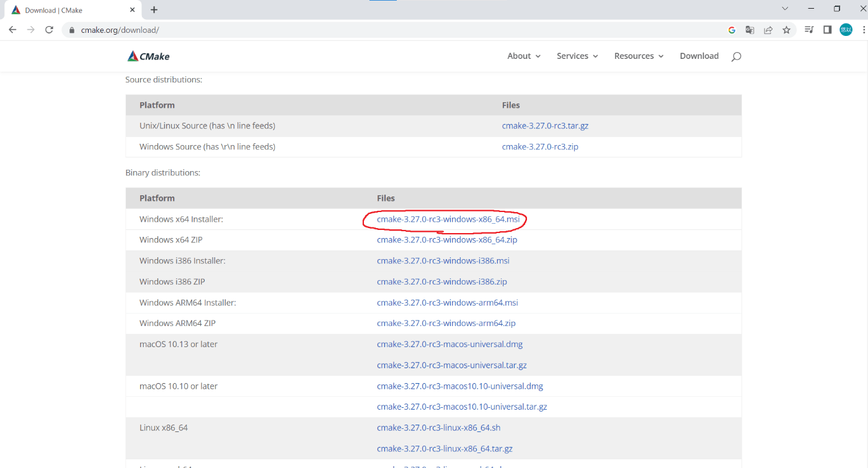Open the Download nav item
The width and height of the screenshot is (868, 468).
point(699,56)
